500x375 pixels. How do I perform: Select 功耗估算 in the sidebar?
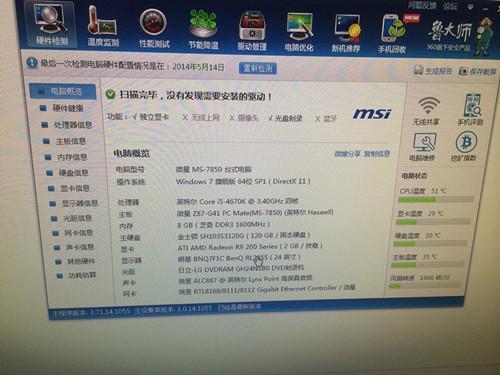coord(76,275)
